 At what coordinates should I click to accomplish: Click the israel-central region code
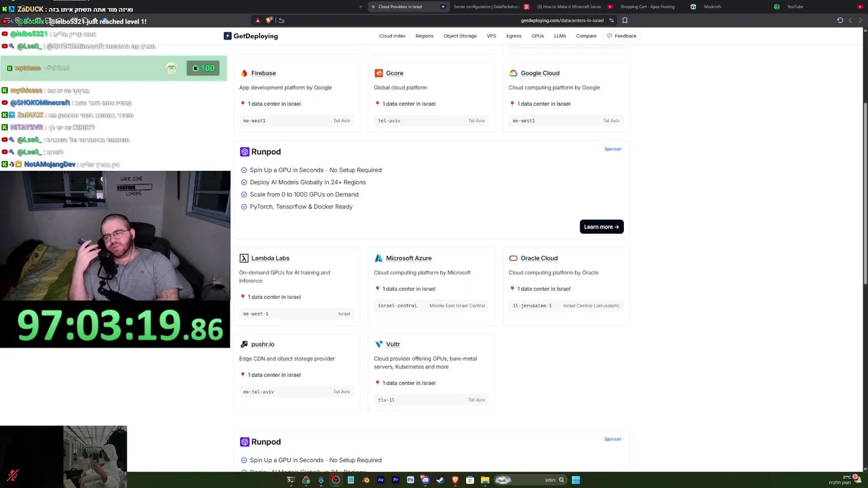[x=397, y=306]
